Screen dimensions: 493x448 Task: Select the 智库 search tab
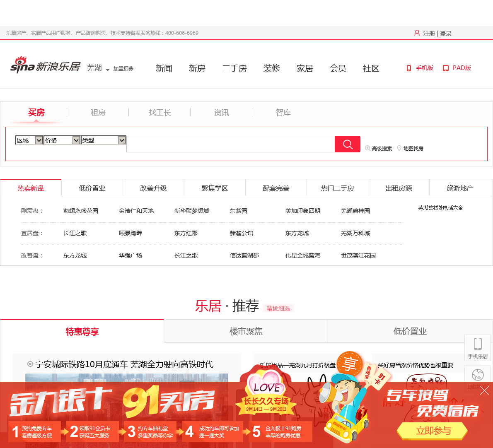[283, 113]
